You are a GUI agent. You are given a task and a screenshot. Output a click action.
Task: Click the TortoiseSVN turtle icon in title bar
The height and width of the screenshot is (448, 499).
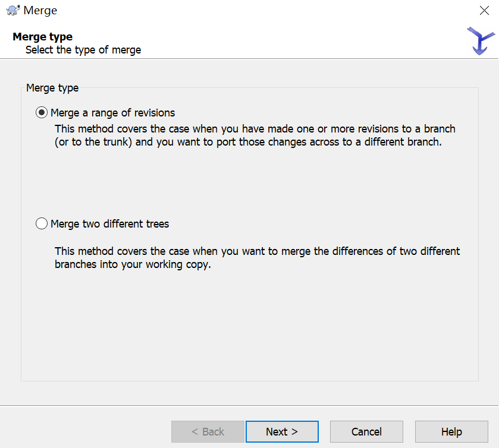pos(12,10)
